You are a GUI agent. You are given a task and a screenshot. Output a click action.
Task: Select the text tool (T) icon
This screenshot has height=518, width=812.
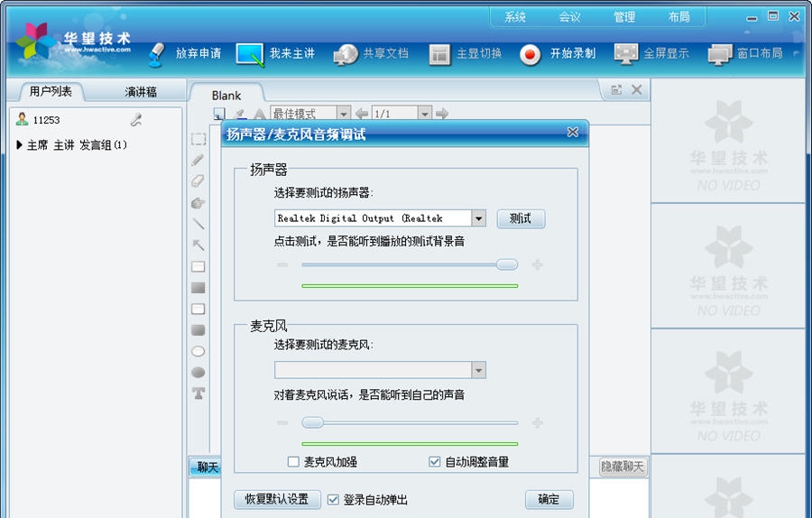pos(198,393)
